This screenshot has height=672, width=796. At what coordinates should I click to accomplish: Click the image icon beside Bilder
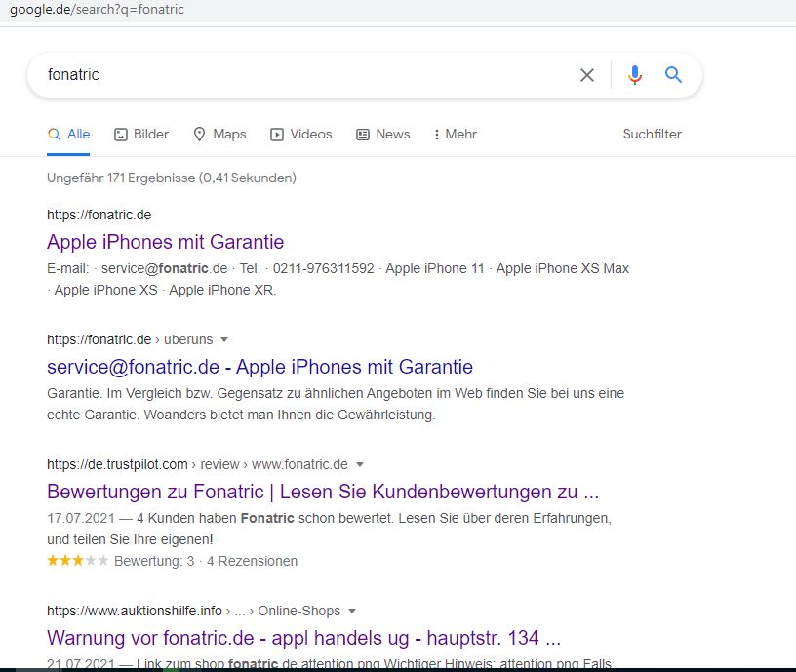[x=121, y=135]
